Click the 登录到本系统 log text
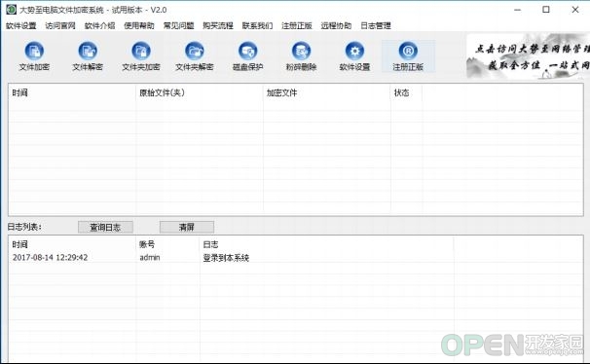 (x=226, y=258)
